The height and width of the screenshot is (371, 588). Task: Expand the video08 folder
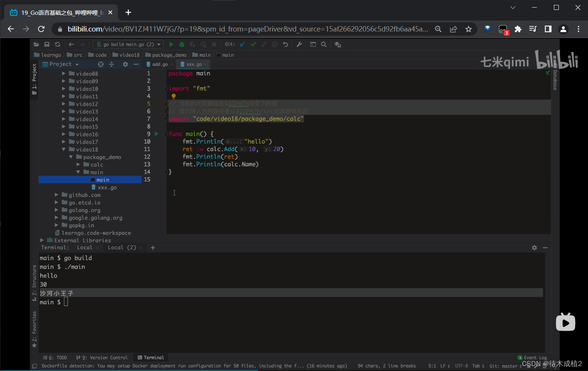(64, 74)
